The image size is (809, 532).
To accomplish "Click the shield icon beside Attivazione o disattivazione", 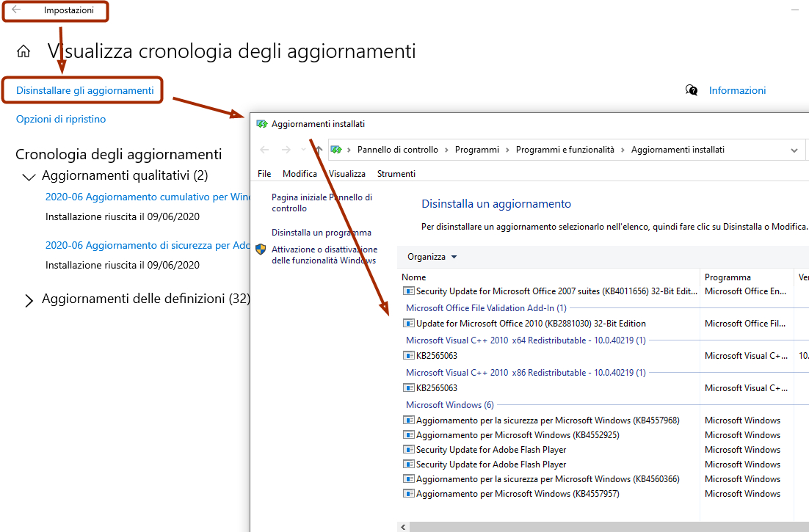I will 261,249.
